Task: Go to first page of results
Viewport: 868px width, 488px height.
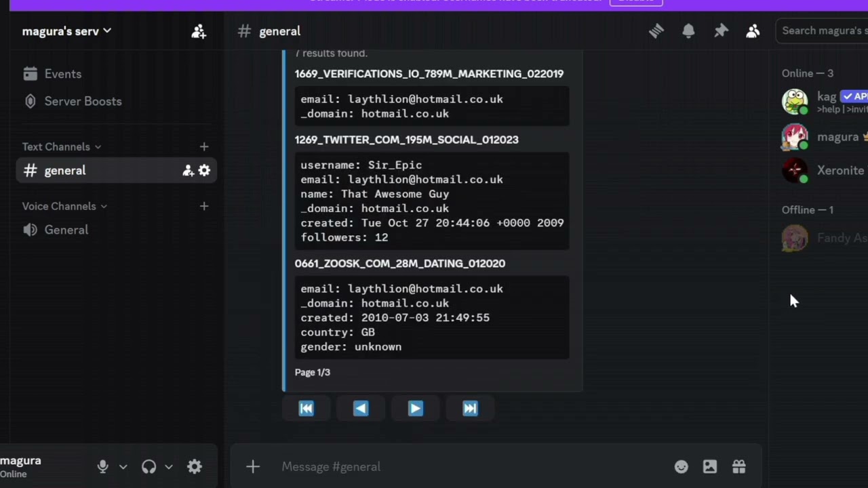Action: click(307, 408)
